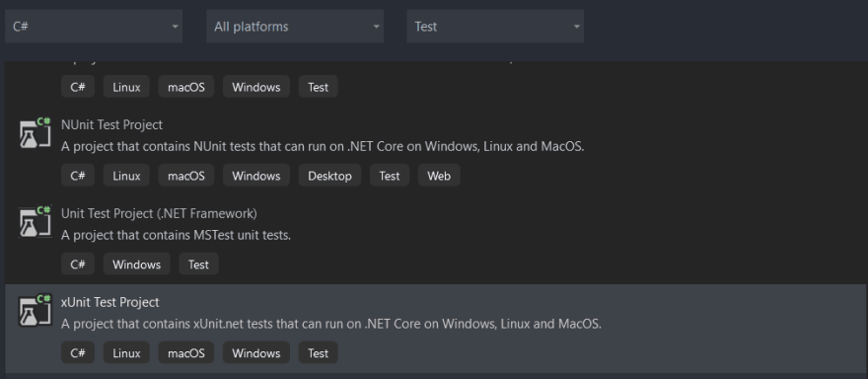Click the NUnit Test Project flask icon
Screen dimensions: 868x379
coord(36,133)
